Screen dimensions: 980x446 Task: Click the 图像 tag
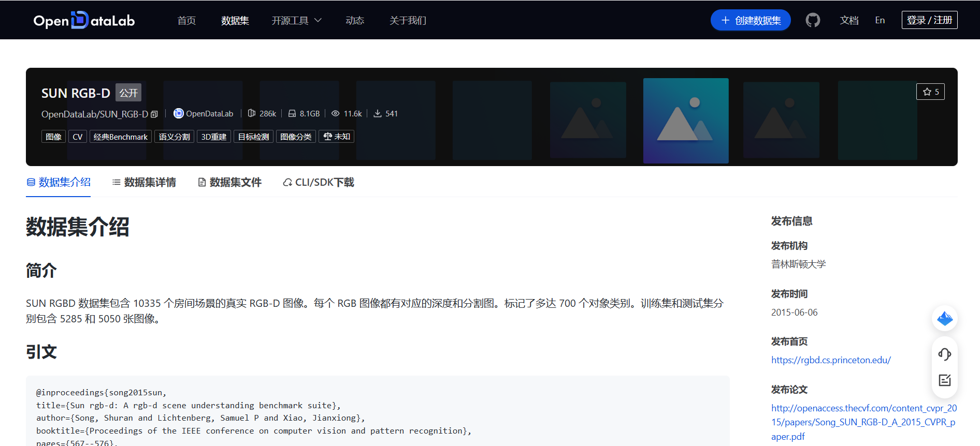[x=53, y=137]
